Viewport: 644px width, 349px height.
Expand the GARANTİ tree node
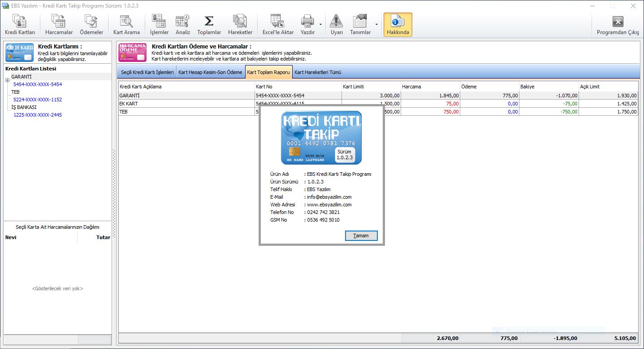pyautogui.click(x=7, y=80)
